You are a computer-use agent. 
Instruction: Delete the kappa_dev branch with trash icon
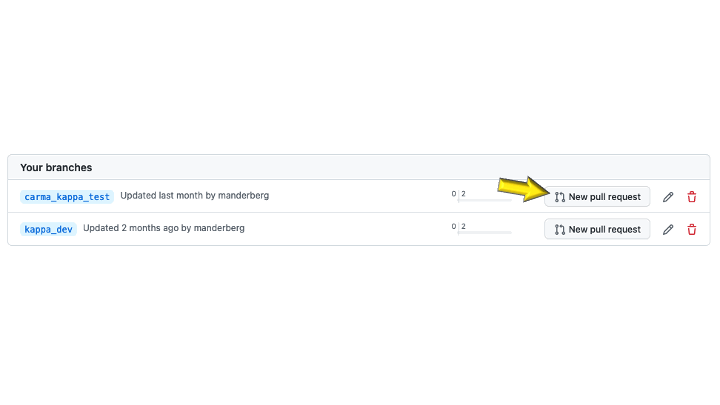pos(692,229)
